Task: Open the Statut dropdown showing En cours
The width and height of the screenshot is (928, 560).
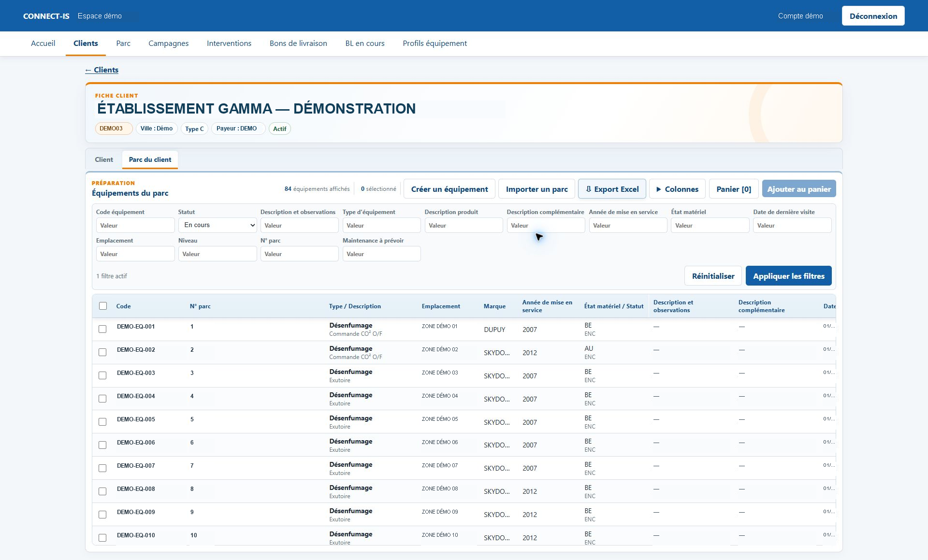Action: pyautogui.click(x=217, y=225)
